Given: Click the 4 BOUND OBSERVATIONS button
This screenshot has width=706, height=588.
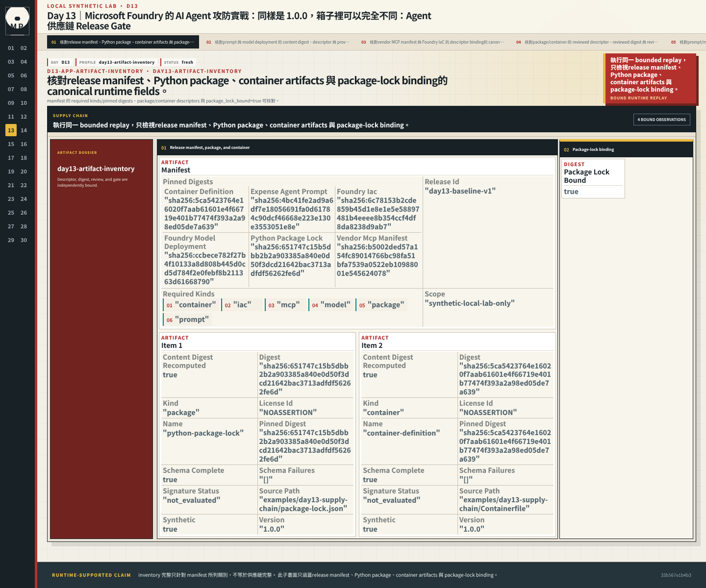Looking at the screenshot, I should pyautogui.click(x=662, y=120).
